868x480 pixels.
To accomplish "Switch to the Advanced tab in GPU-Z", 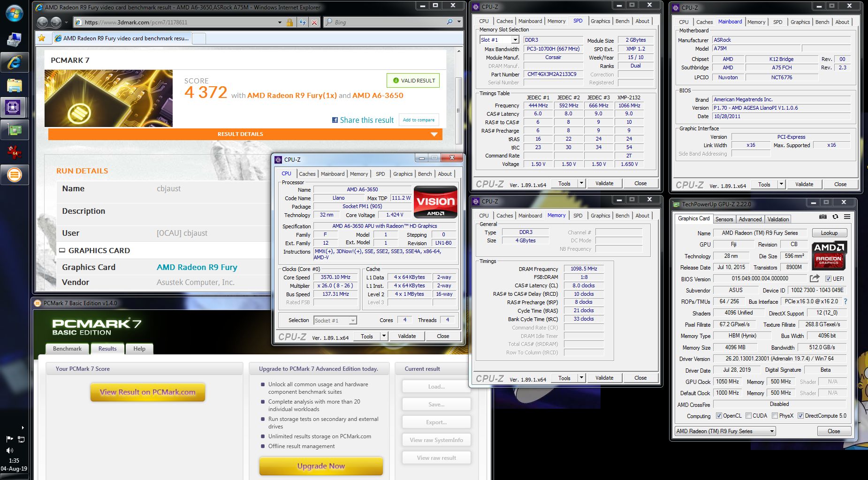I will click(x=750, y=219).
